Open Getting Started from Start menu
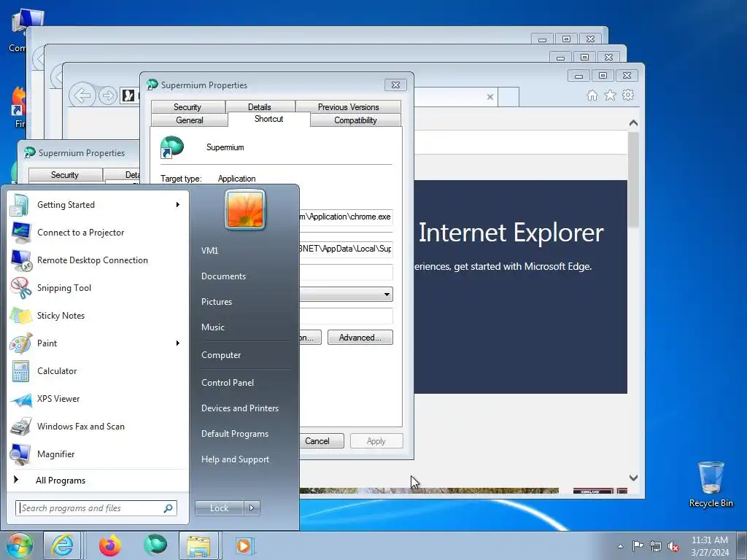The width and height of the screenshot is (747, 560). (98, 205)
